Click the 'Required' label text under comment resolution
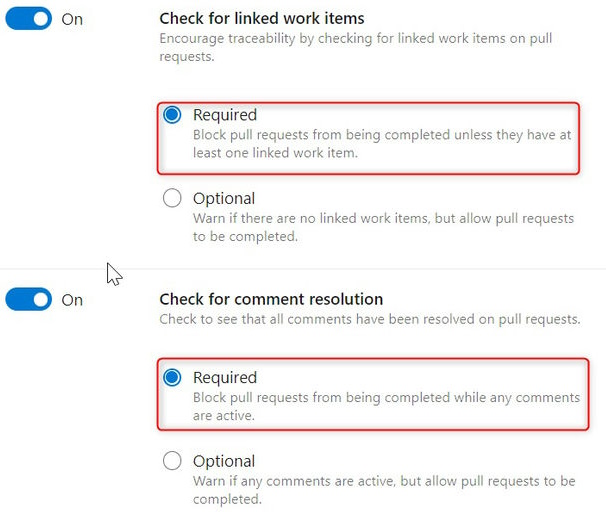 click(225, 378)
